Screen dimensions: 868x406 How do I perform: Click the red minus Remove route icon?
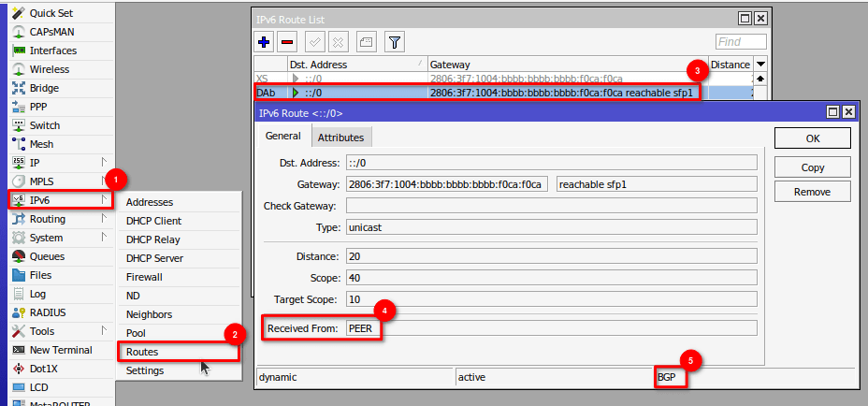[287, 42]
